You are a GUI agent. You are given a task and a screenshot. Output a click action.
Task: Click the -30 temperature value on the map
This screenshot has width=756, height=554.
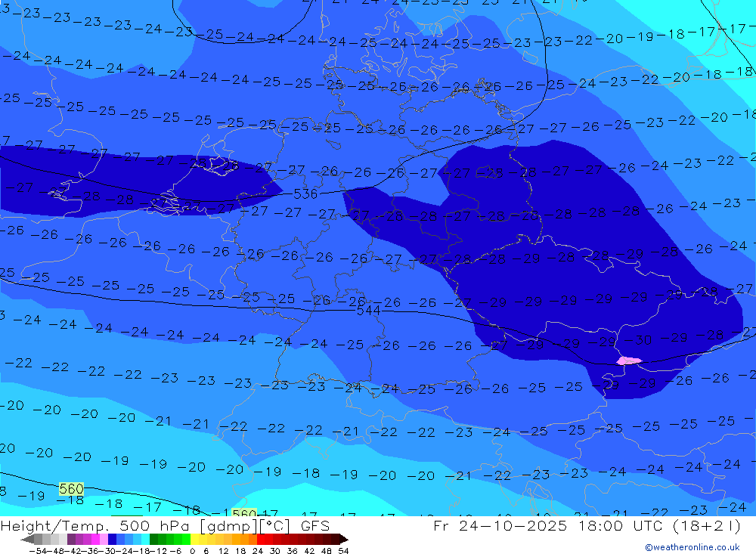point(638,340)
